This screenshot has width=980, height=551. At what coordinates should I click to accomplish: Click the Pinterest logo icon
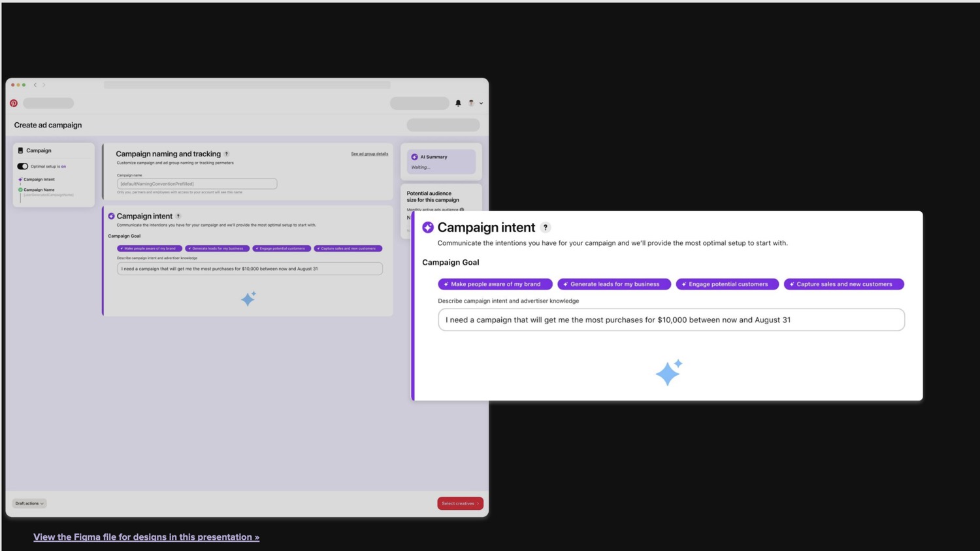click(14, 103)
